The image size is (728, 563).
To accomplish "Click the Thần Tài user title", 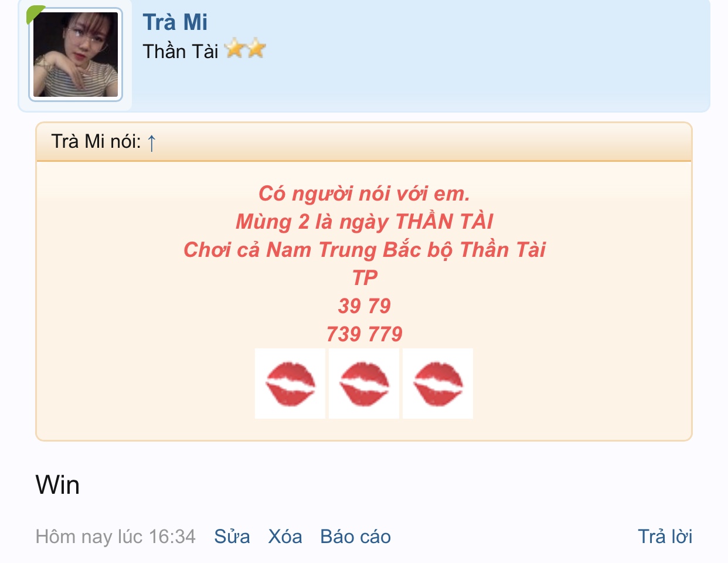I will coord(181,51).
